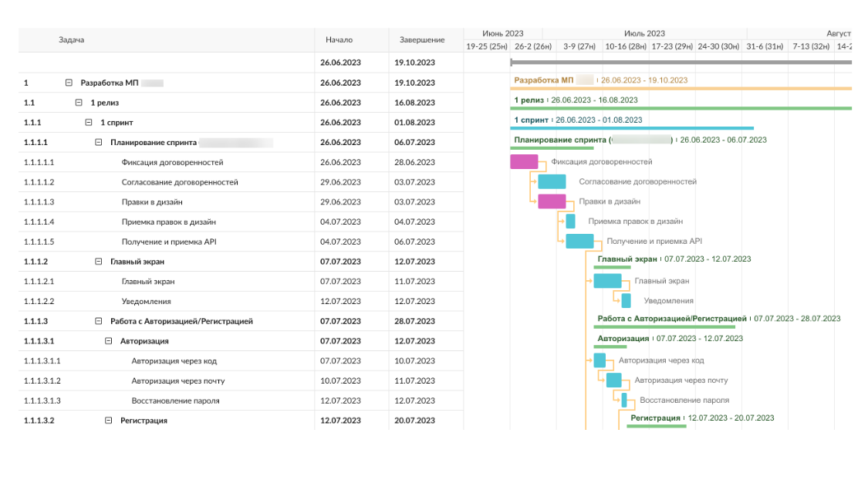Collapse the Авторизация subgroup
This screenshot has height=487, width=868.
109,341
